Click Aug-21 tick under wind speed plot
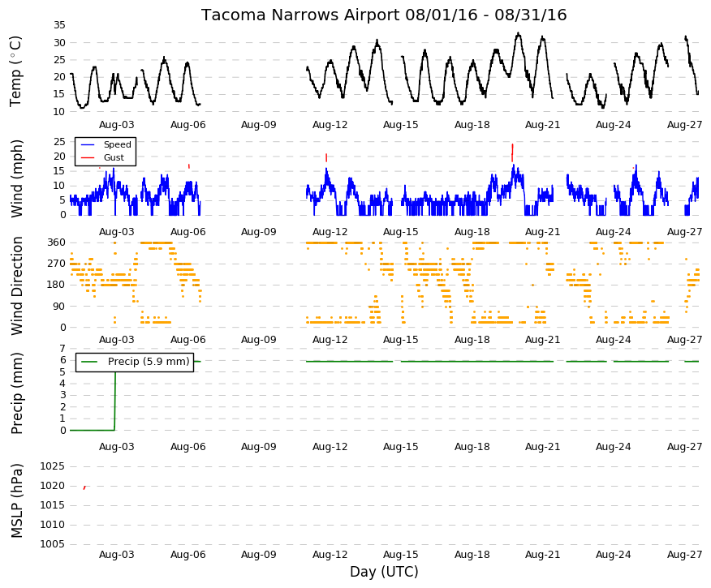The image size is (711, 588). pyautogui.click(x=542, y=231)
